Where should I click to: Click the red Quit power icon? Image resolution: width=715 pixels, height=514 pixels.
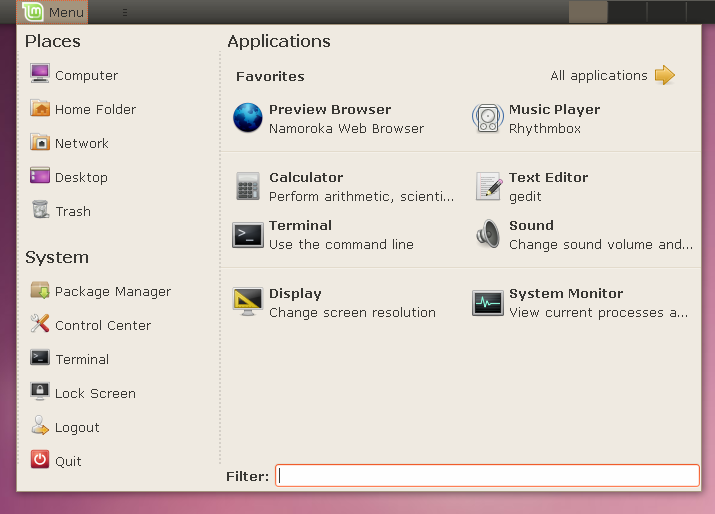(40, 459)
